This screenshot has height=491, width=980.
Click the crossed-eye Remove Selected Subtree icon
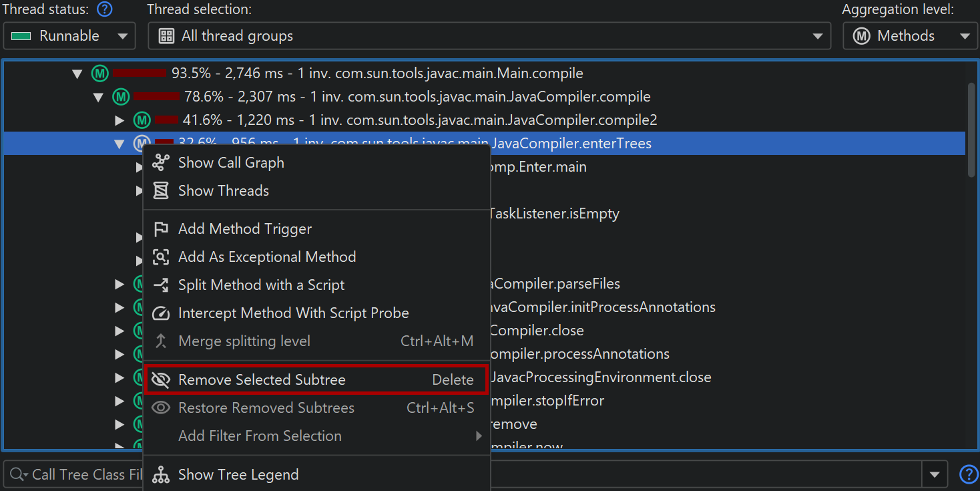tap(161, 379)
